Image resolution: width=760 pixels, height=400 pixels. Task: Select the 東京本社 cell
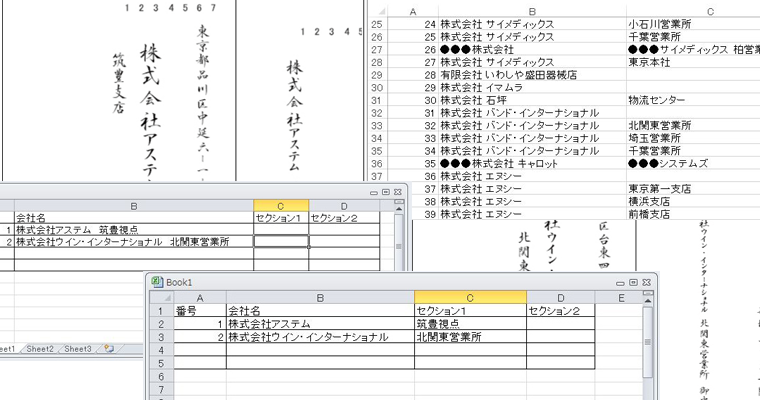pos(693,62)
